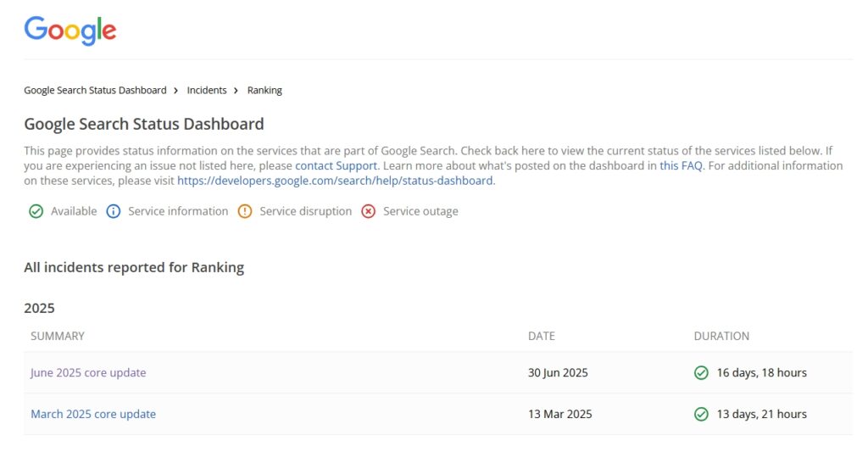
Task: Click the blue Service information icon
Action: coord(114,212)
